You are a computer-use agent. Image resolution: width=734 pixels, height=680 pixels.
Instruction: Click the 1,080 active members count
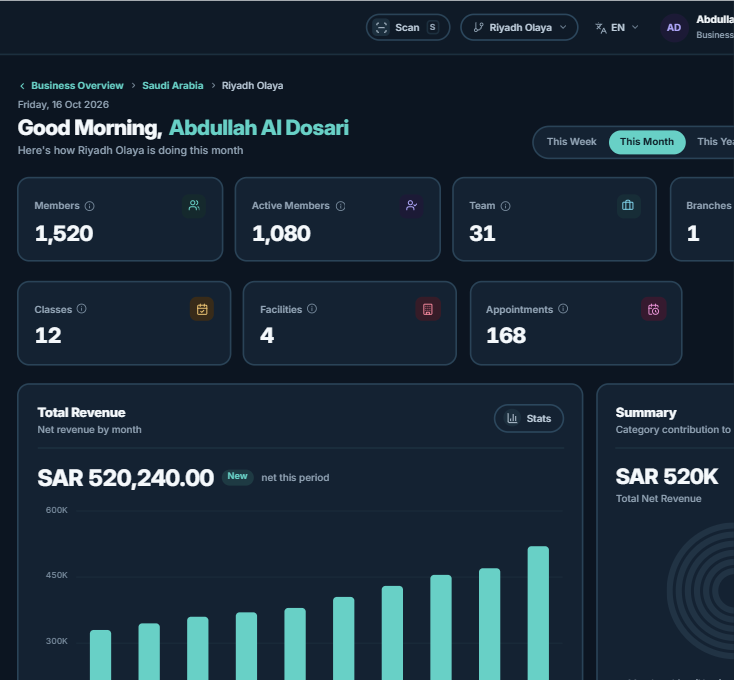point(281,234)
